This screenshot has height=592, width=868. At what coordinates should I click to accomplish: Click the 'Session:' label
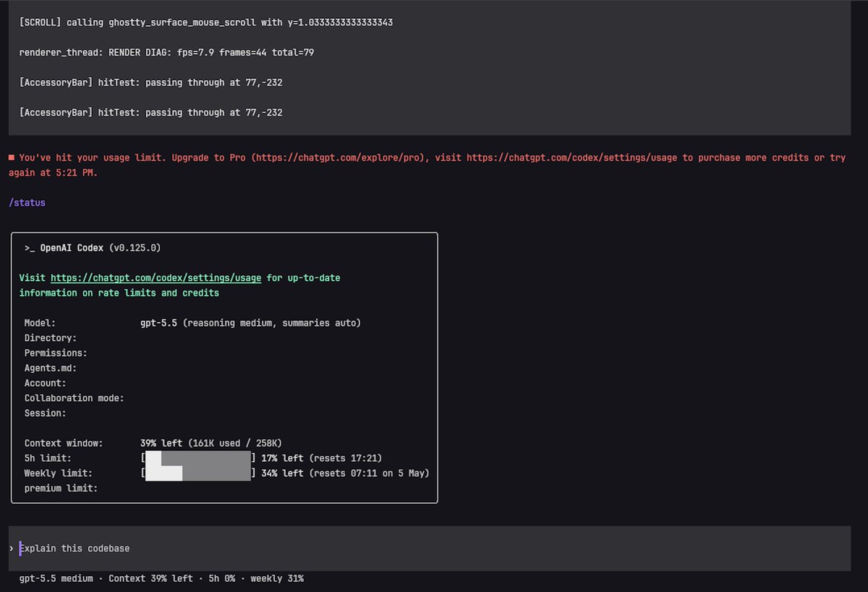pyautogui.click(x=45, y=413)
